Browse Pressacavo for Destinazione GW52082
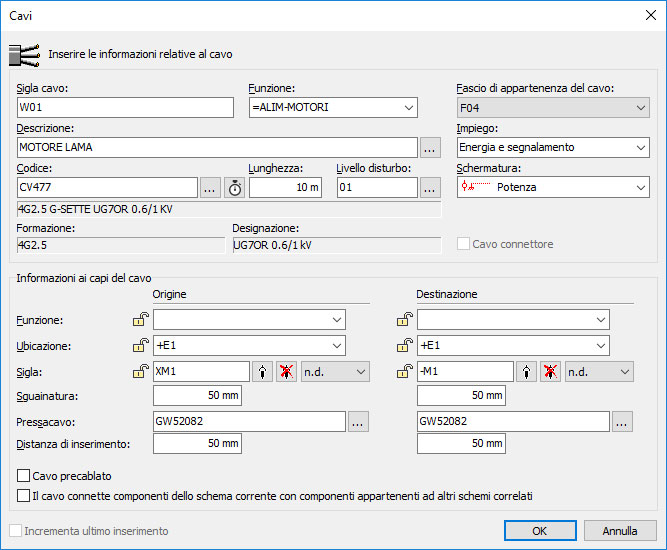The image size is (667, 550). tap(622, 422)
